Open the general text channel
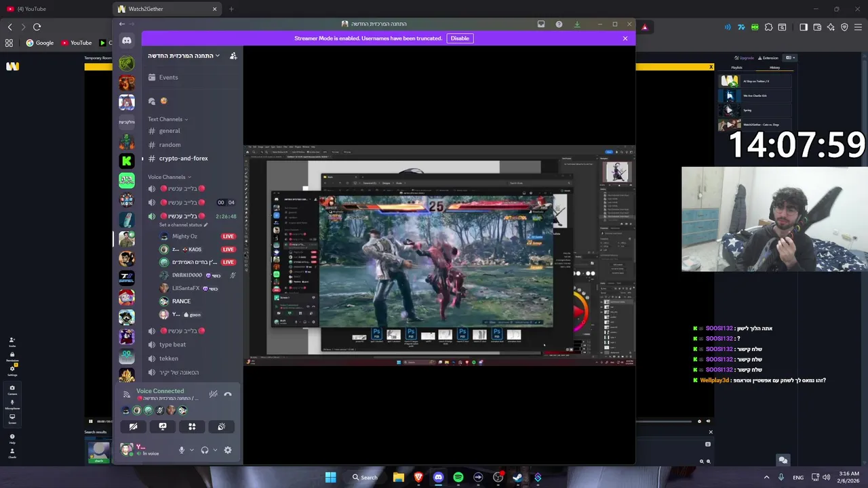 point(169,131)
